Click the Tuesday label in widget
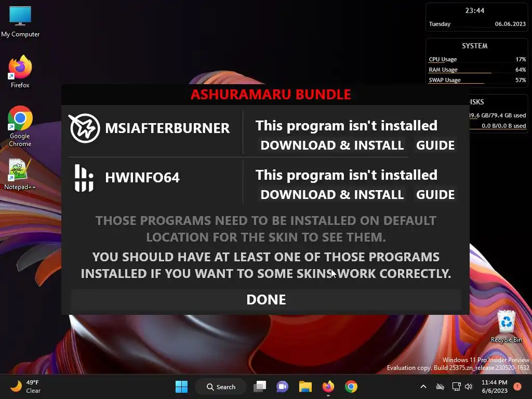This screenshot has width=532, height=399. tap(440, 24)
